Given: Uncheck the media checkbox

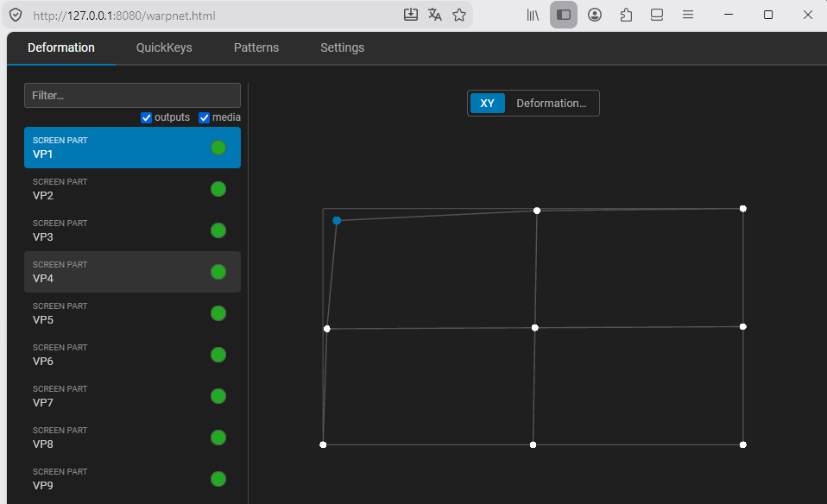Looking at the screenshot, I should pos(204,117).
